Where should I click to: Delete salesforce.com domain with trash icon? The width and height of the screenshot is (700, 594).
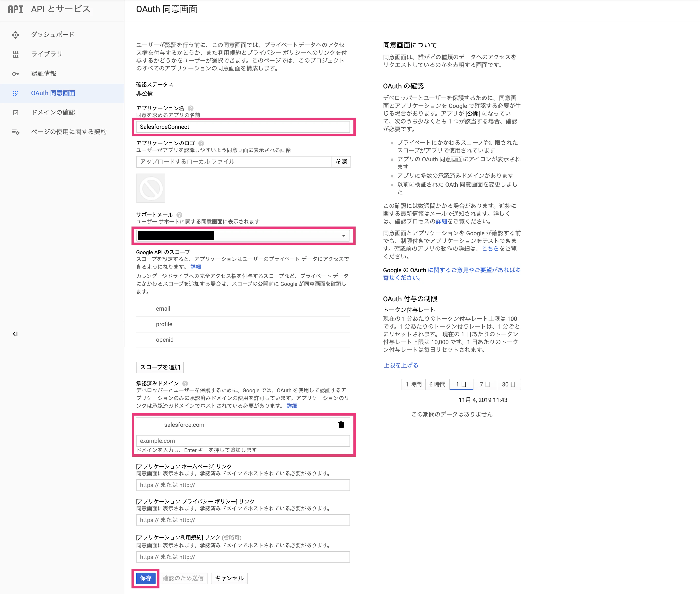point(341,425)
